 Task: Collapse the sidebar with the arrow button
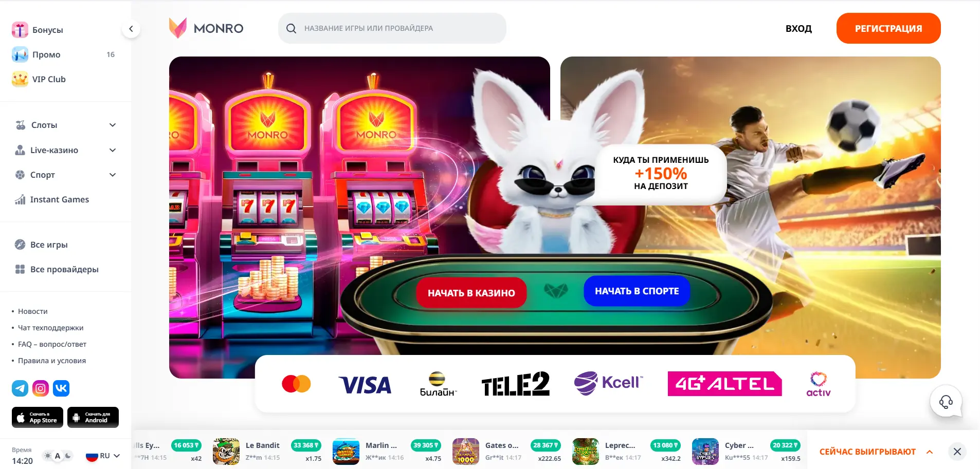coord(131,29)
